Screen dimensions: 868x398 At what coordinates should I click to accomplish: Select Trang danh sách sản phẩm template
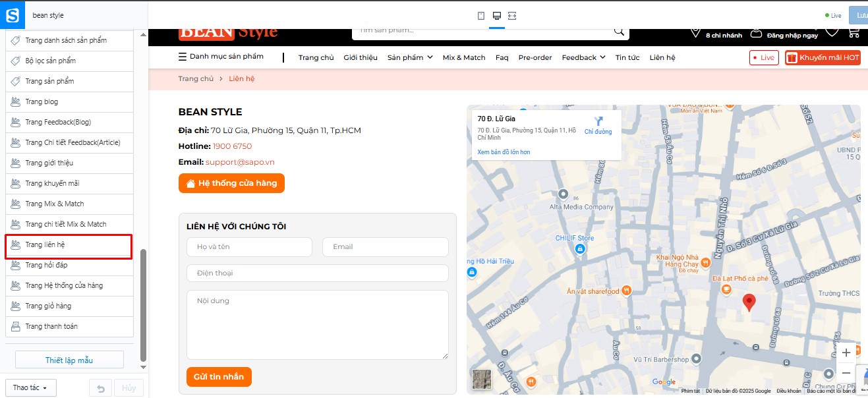(x=69, y=40)
